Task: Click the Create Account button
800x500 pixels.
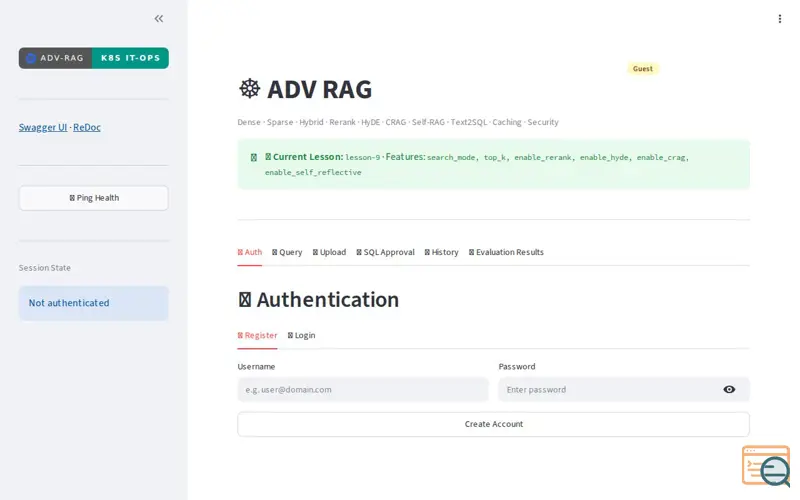Action: tap(493, 424)
